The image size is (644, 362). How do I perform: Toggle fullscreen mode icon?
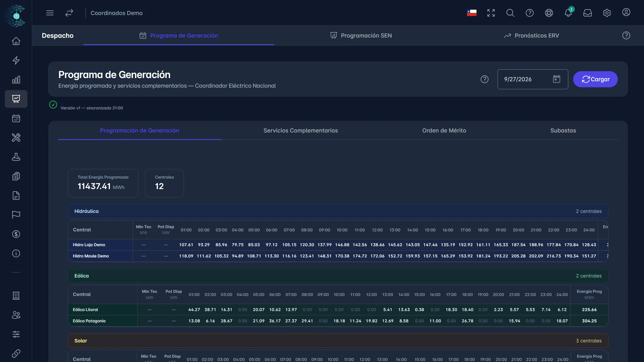[x=491, y=13]
